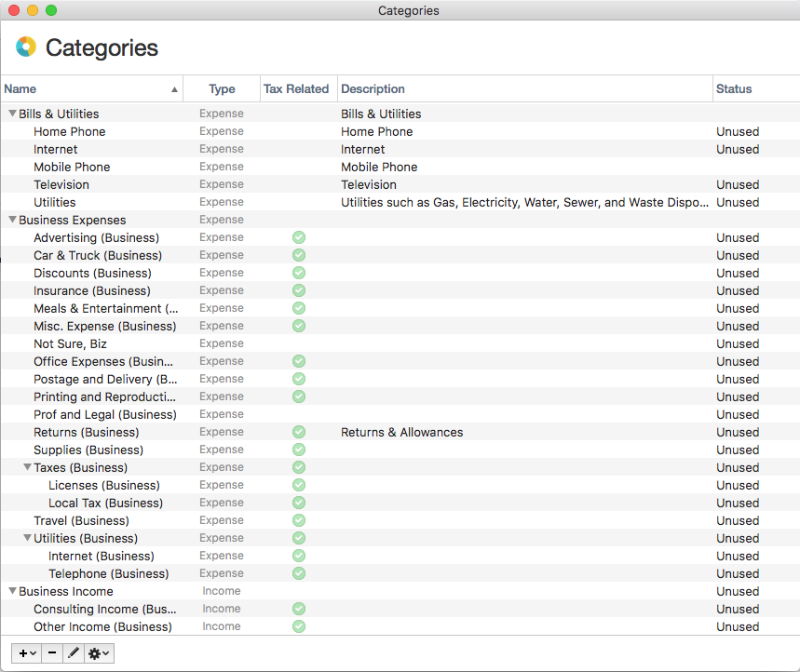Viewport: 800px width, 672px height.
Task: Toggle tax-related checkmark for Supplies (Business)
Action: tap(298, 450)
